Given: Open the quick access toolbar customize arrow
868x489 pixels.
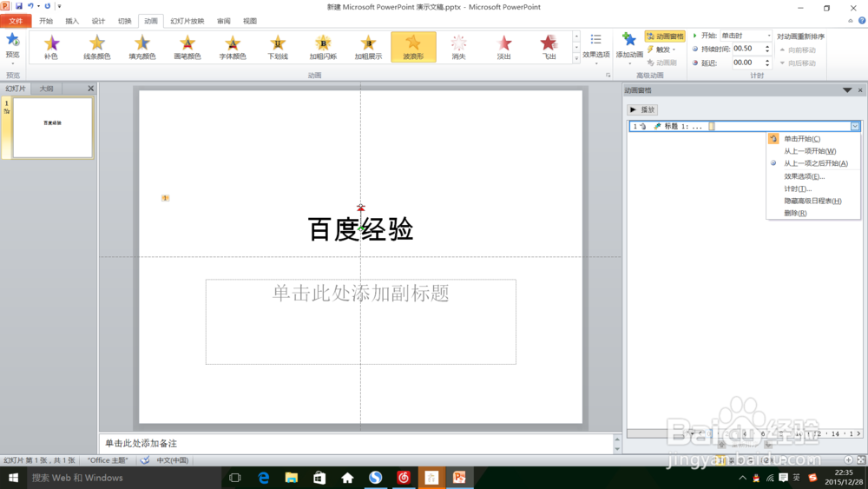Looking at the screenshot, I should coord(59,6).
